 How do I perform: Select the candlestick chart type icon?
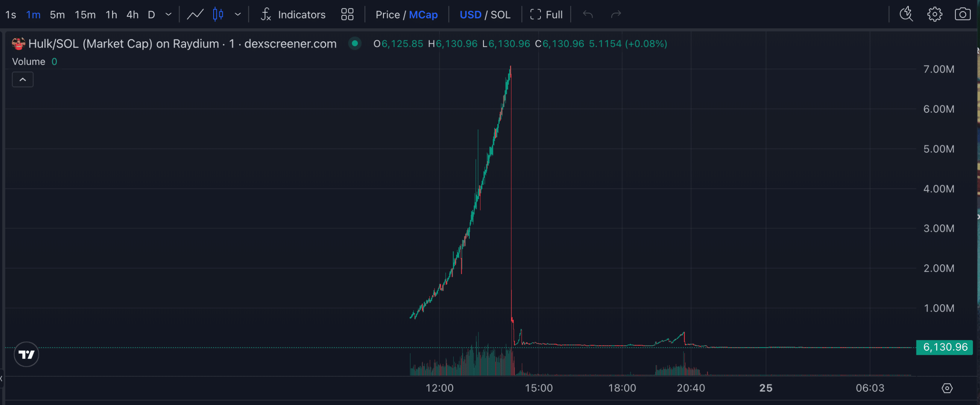click(x=218, y=15)
